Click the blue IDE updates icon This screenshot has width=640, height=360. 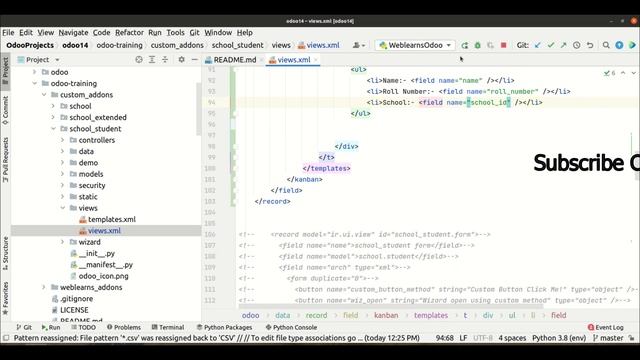click(619, 45)
